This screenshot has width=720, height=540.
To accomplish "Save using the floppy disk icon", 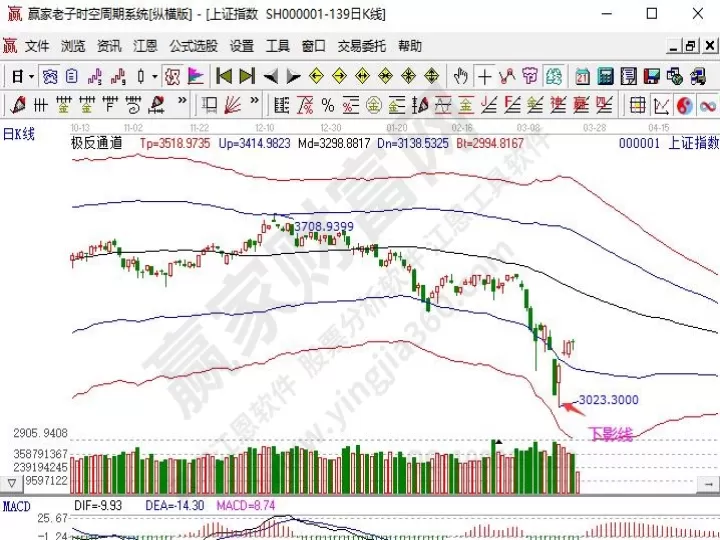I will pos(651,76).
